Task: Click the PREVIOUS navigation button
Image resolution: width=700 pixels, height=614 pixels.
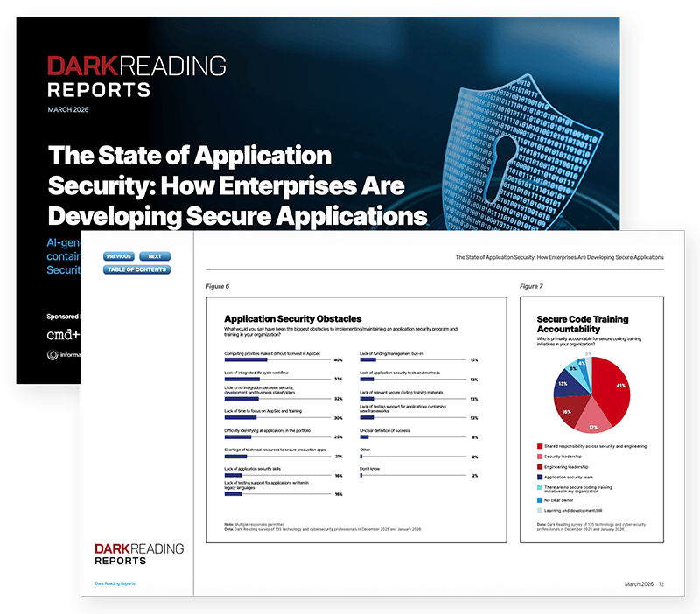Action: click(119, 256)
